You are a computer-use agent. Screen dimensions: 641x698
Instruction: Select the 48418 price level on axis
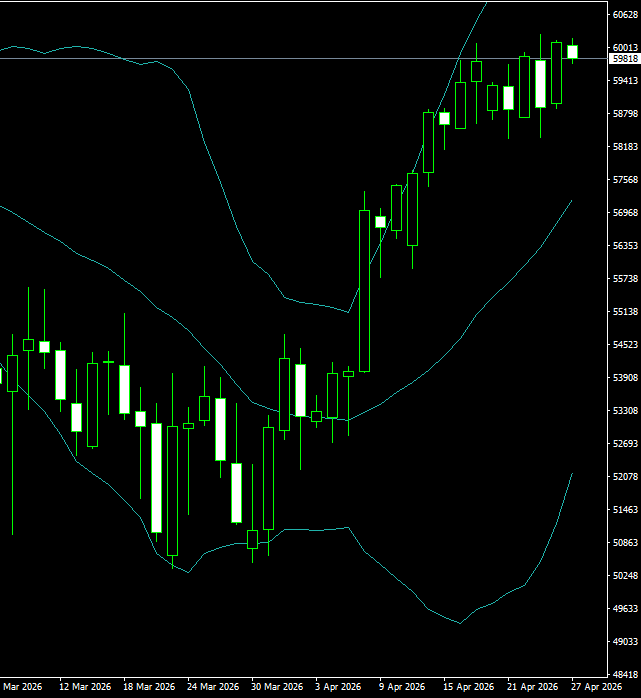[626, 674]
